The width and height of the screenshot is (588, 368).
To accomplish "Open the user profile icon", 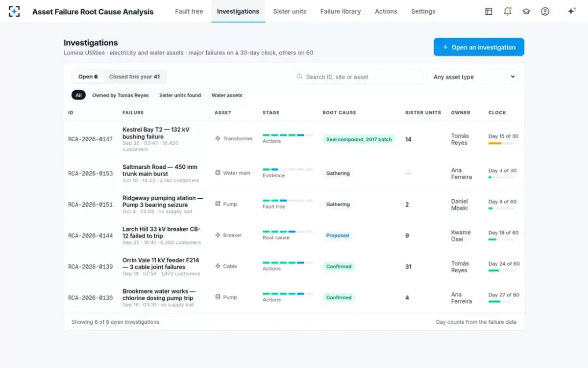I will pos(545,11).
